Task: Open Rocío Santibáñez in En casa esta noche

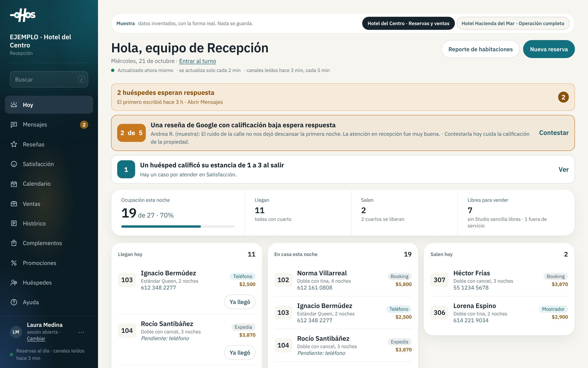Action: (343, 345)
